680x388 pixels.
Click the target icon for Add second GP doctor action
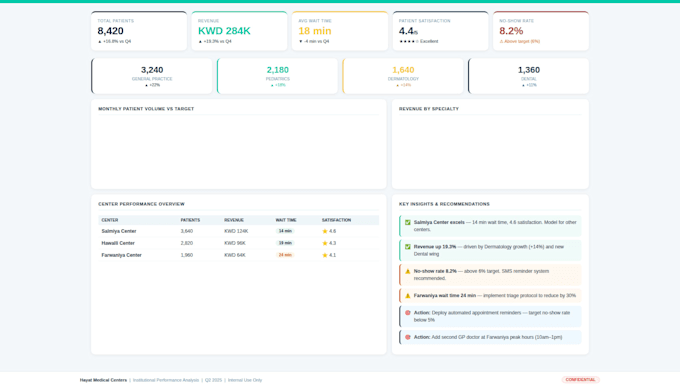408,337
